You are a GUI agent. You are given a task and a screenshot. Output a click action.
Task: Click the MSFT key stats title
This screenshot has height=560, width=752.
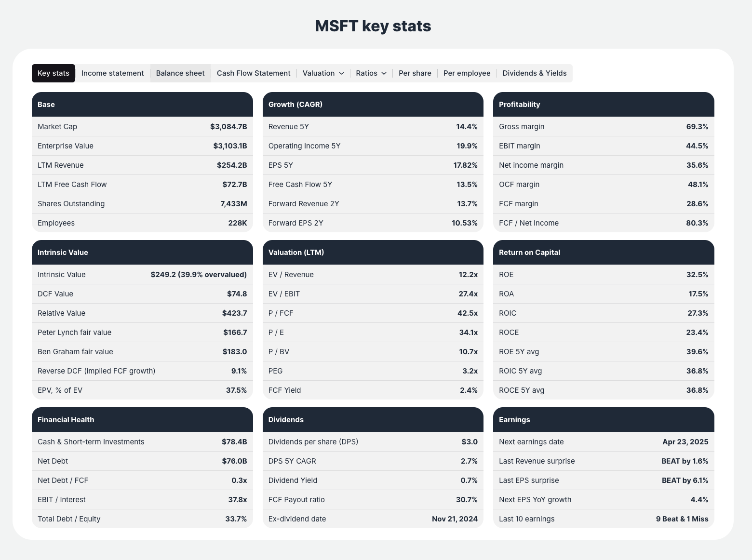coord(373,26)
